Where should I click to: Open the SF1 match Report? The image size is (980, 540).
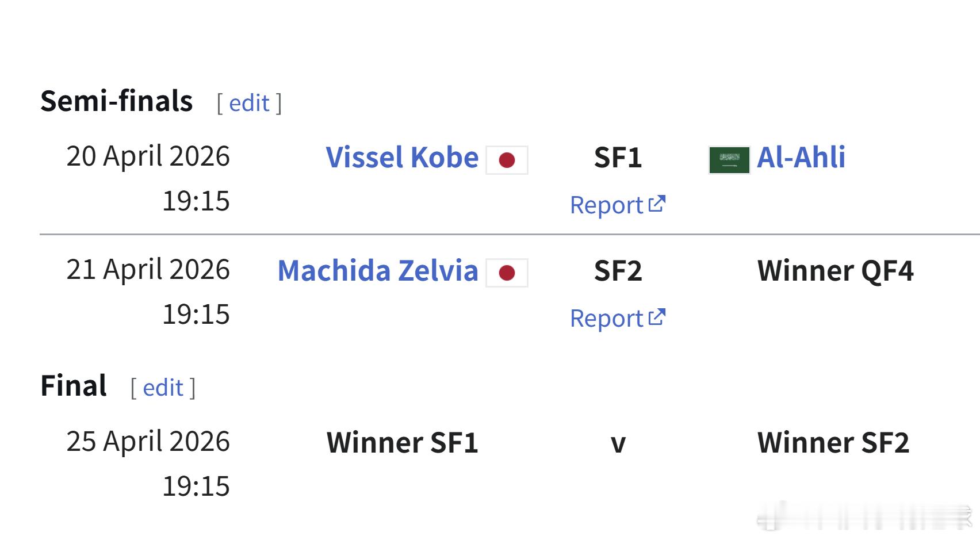click(606, 205)
